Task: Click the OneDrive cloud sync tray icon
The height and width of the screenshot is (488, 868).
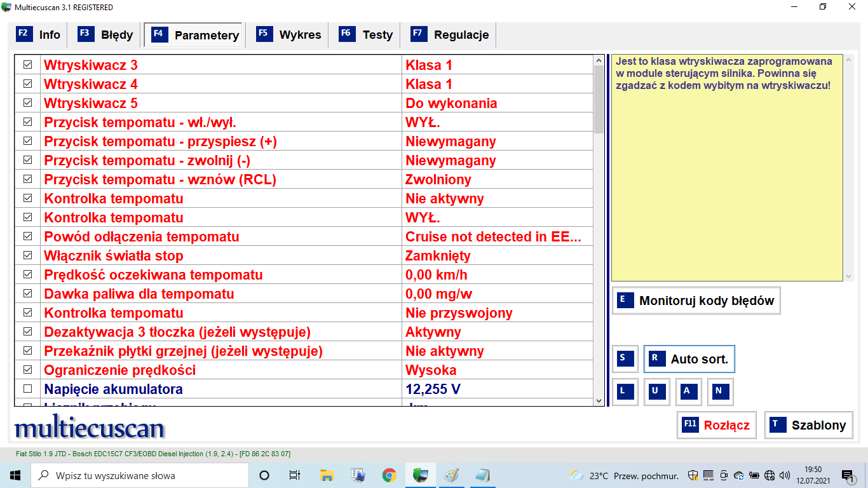Action: pos(738,475)
